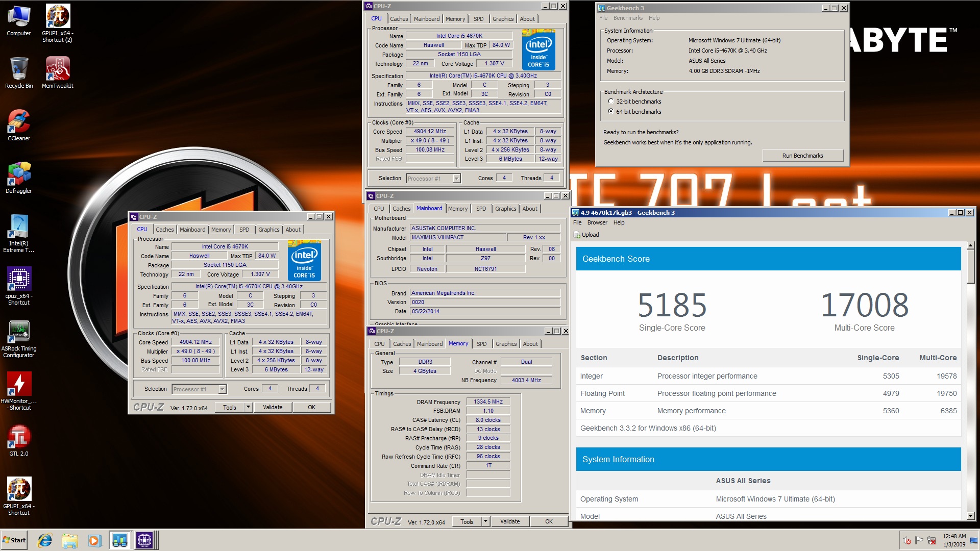Click the network tray icon

pyautogui.click(x=932, y=540)
